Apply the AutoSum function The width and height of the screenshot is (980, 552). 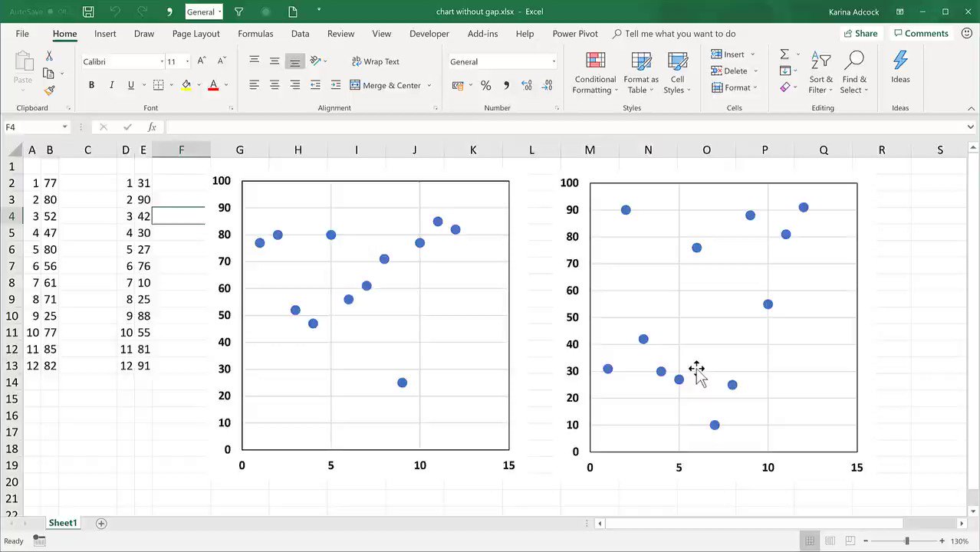click(783, 54)
